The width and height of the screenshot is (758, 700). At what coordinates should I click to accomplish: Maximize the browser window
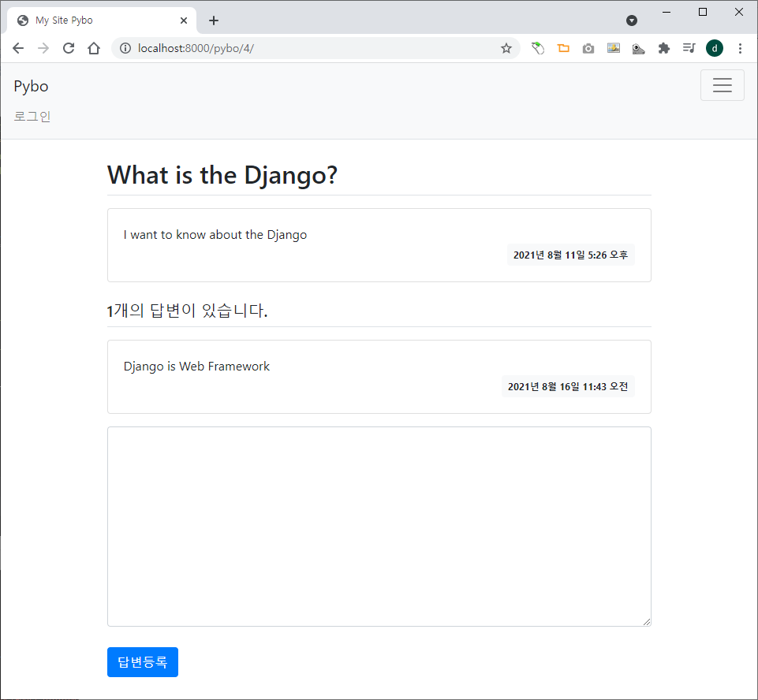703,12
